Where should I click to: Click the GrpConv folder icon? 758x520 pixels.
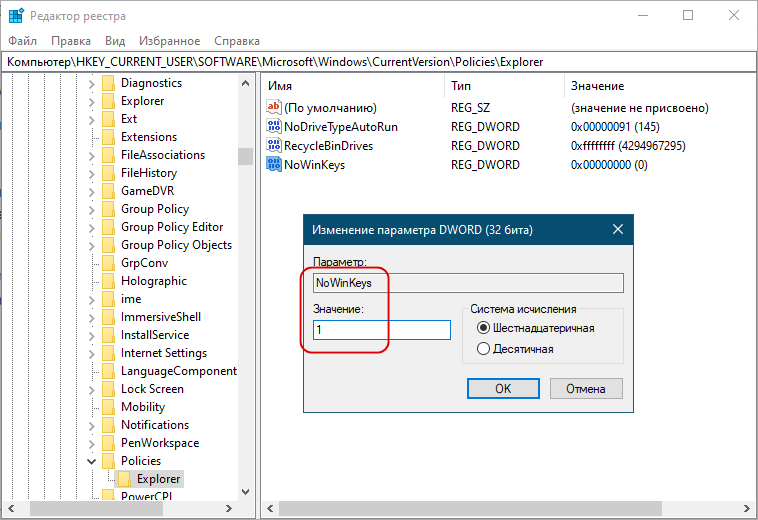tap(108, 263)
